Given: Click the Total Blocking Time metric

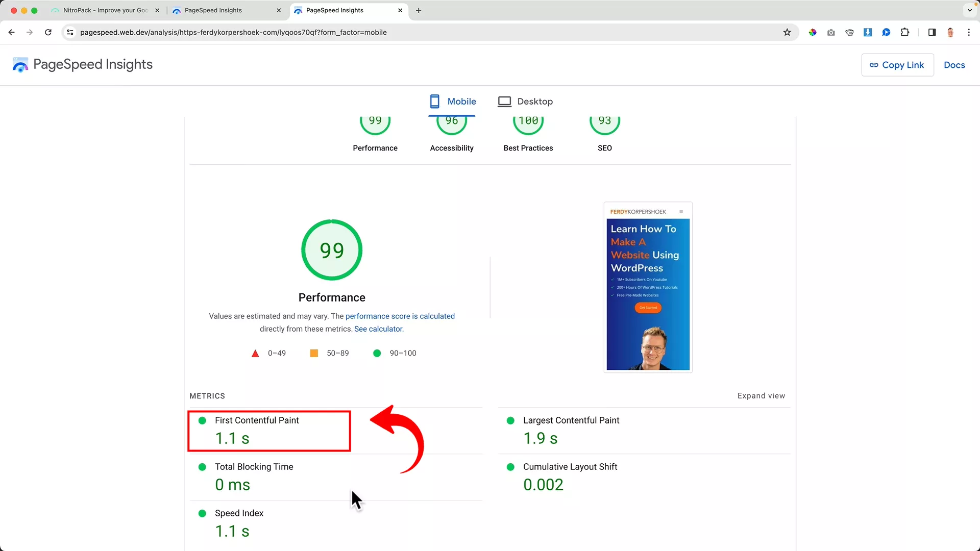Looking at the screenshot, I should point(335,477).
